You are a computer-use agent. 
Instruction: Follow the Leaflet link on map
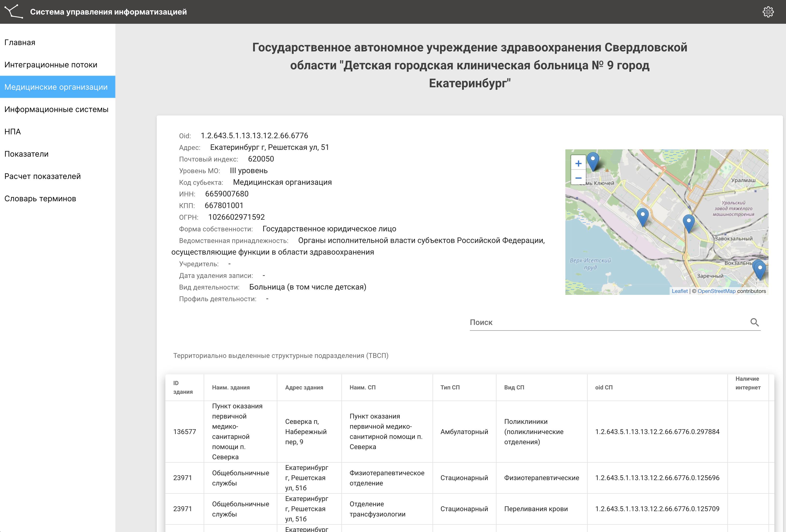pos(680,291)
